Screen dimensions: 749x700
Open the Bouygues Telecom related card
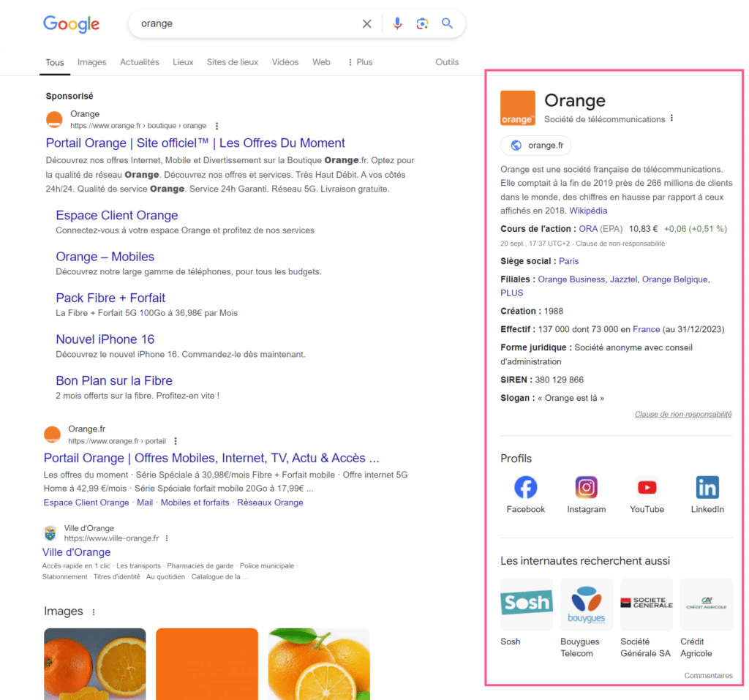tap(586, 617)
